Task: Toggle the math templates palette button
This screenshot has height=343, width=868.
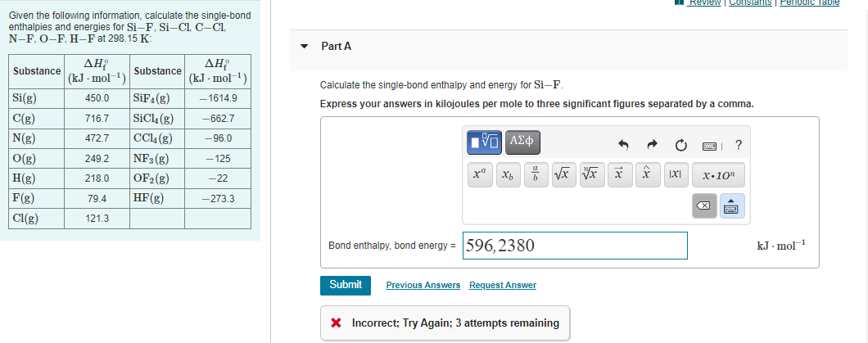Action: coord(484,141)
